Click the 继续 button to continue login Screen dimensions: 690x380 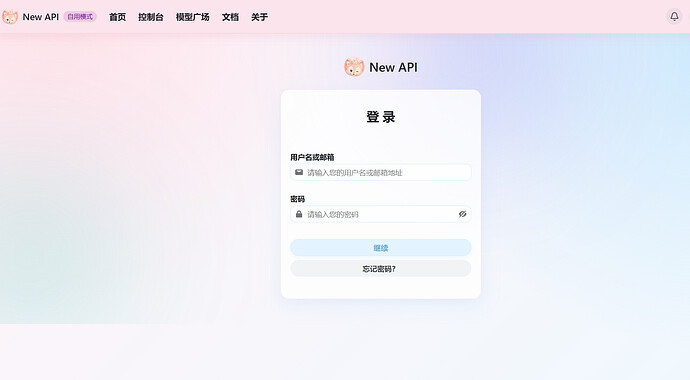381,248
